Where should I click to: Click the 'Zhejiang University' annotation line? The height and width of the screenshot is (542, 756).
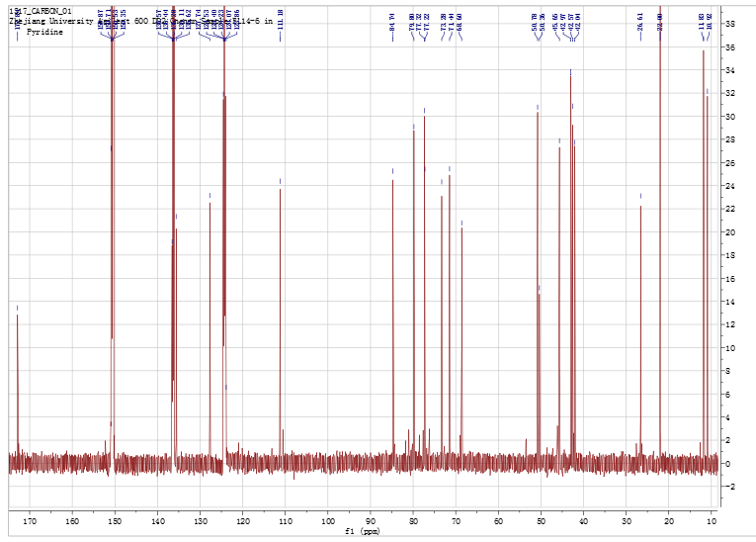pyautogui.click(x=140, y=21)
